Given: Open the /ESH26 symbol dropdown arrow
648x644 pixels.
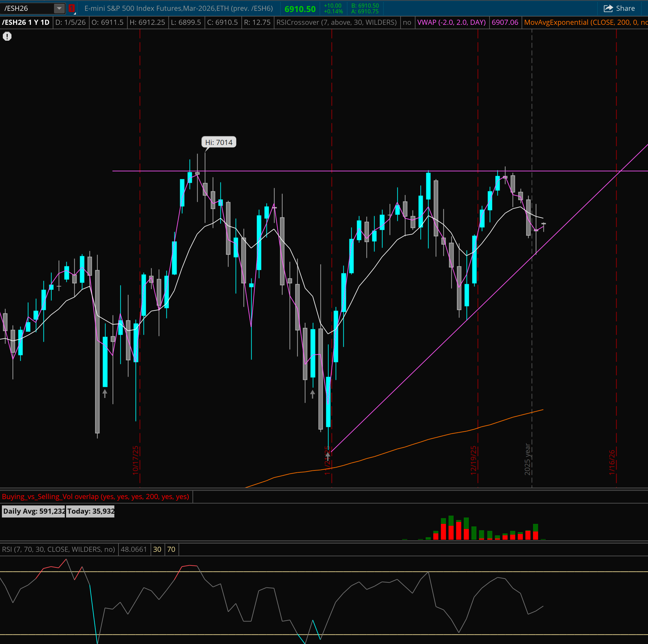Looking at the screenshot, I should pyautogui.click(x=59, y=8).
